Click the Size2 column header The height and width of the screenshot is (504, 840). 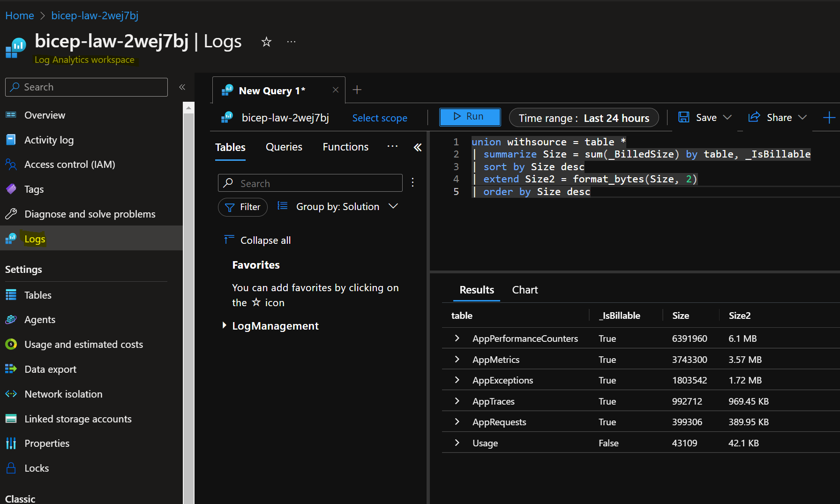(x=740, y=316)
